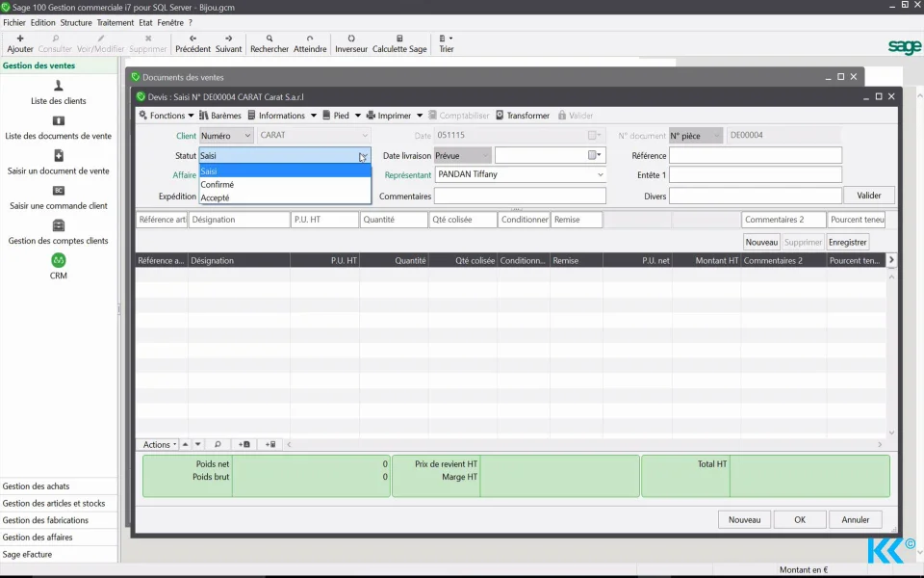Open the Etat menu
The height and width of the screenshot is (578, 924).
145,22
